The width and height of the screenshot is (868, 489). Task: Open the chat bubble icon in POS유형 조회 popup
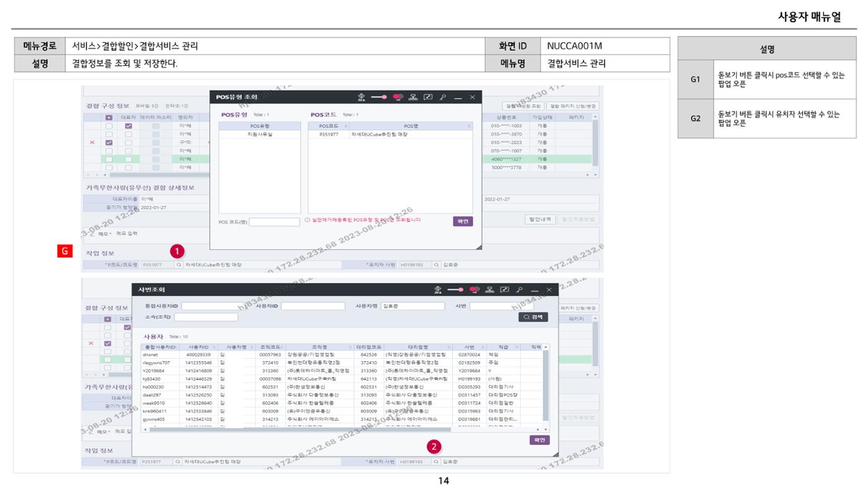tap(397, 98)
